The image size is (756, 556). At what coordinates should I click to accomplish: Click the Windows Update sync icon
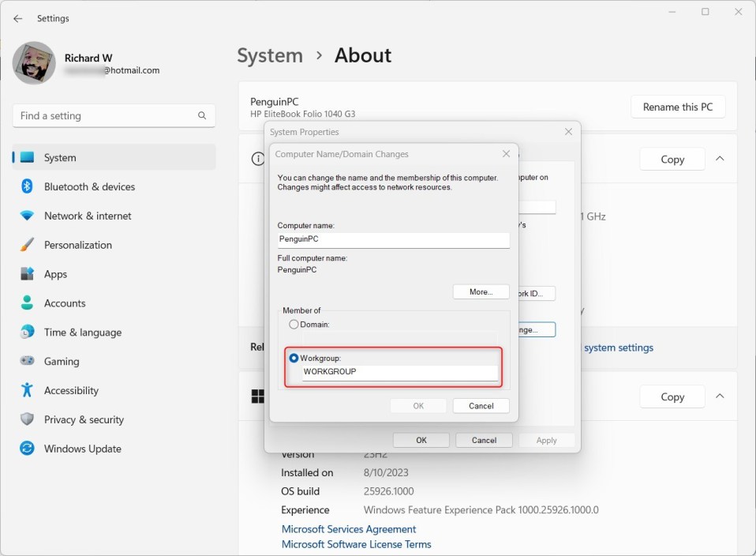pyautogui.click(x=27, y=449)
